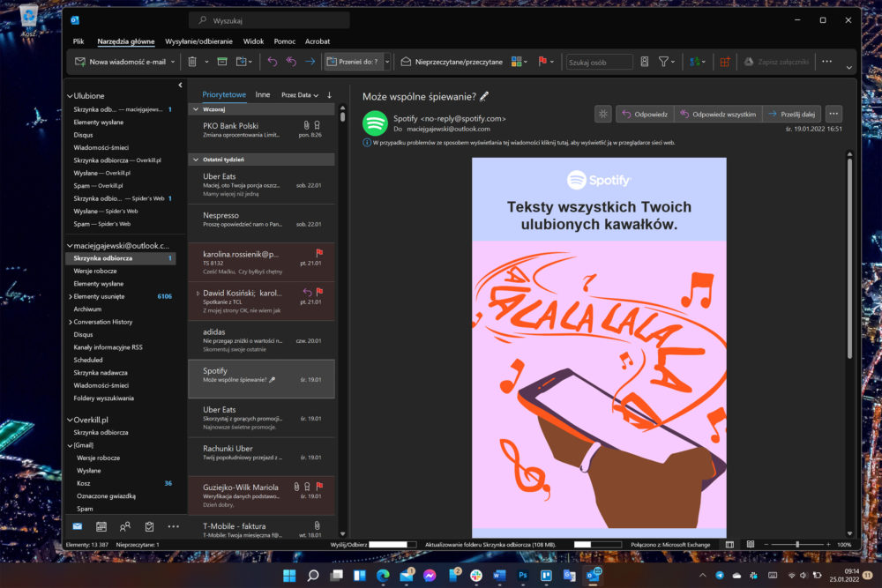Screen dimensions: 882x588
Task: Open Microsoft Edge from the taskbar
Action: point(383,575)
